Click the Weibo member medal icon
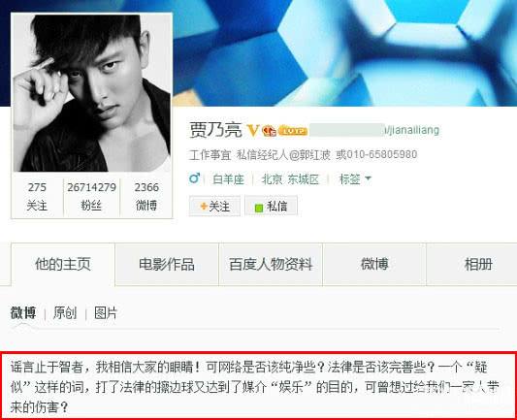This screenshot has height=420, width=517. click(x=270, y=131)
